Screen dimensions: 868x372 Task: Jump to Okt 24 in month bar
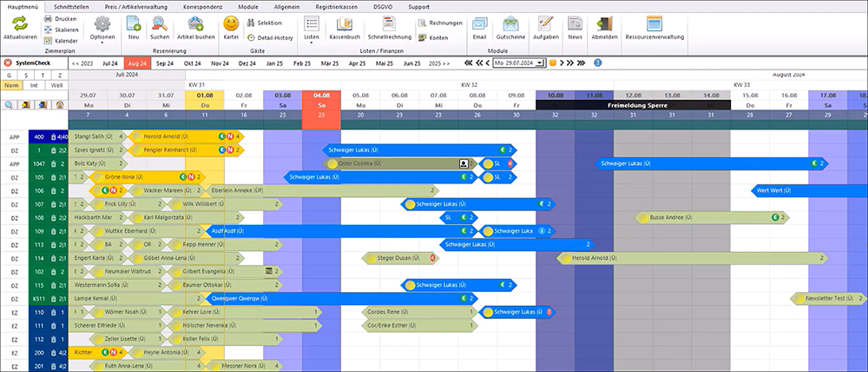click(x=192, y=63)
